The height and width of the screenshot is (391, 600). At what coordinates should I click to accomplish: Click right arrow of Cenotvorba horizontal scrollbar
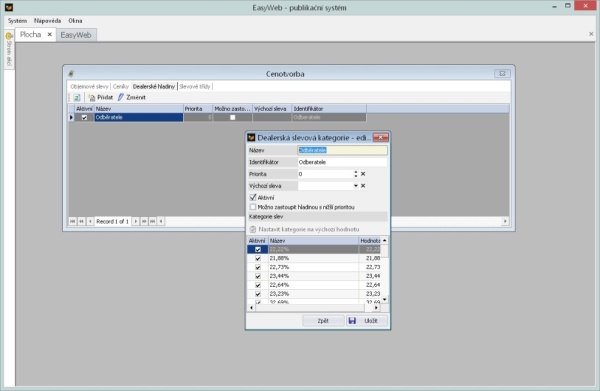pos(505,221)
